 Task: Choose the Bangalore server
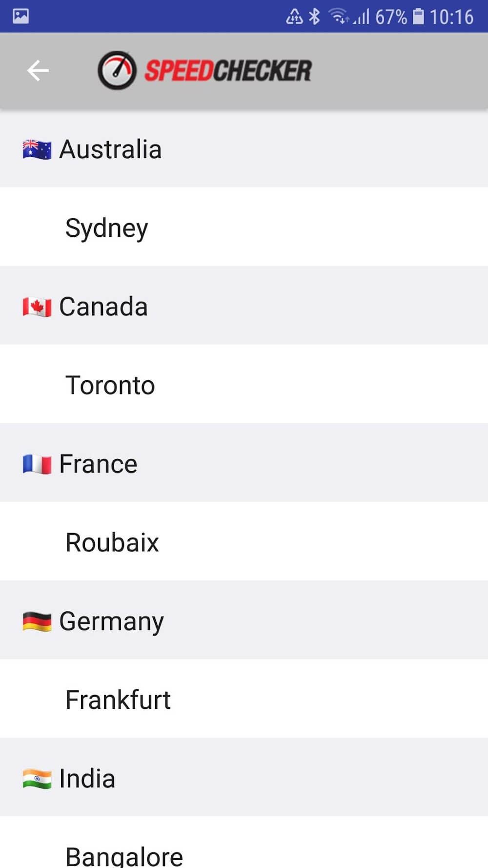(x=124, y=855)
